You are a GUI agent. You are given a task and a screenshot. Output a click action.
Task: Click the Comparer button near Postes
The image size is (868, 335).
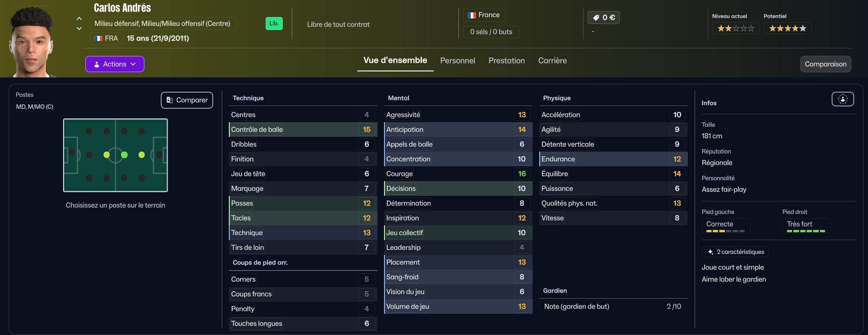(187, 100)
